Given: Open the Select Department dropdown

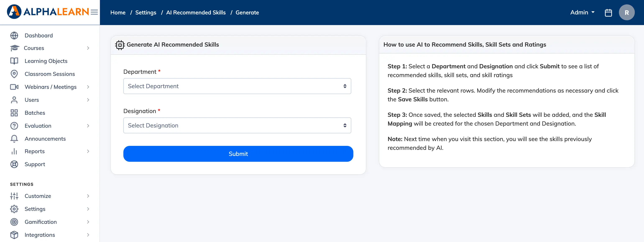Looking at the screenshot, I should pyautogui.click(x=237, y=86).
